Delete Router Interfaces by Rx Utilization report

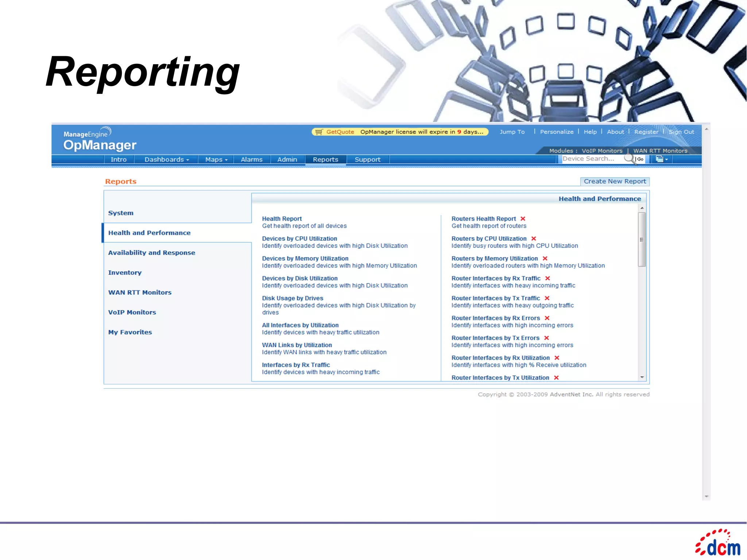pos(557,358)
